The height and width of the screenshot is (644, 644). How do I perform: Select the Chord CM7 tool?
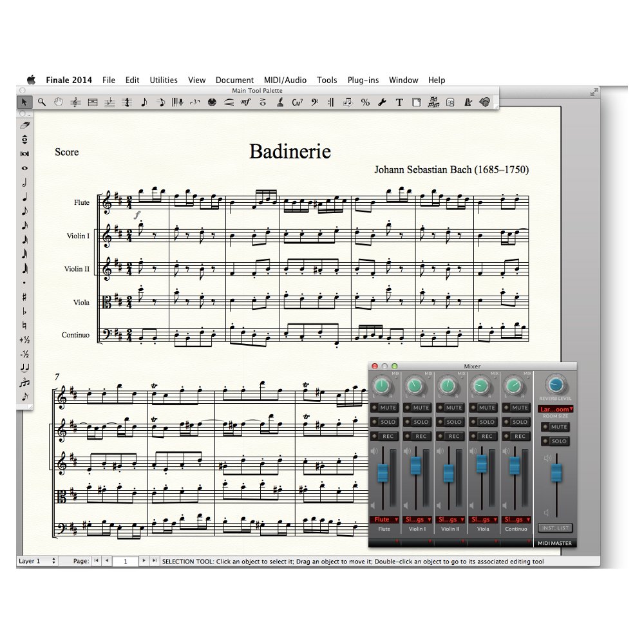point(297,102)
